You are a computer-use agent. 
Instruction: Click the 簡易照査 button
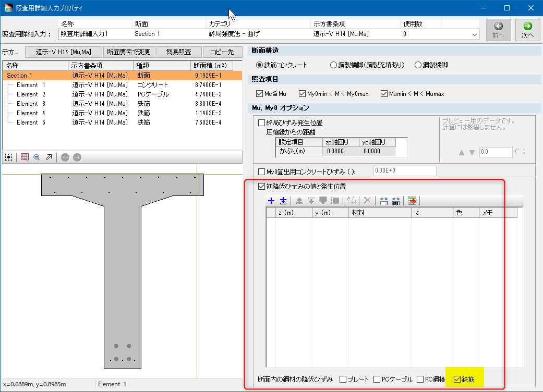178,52
